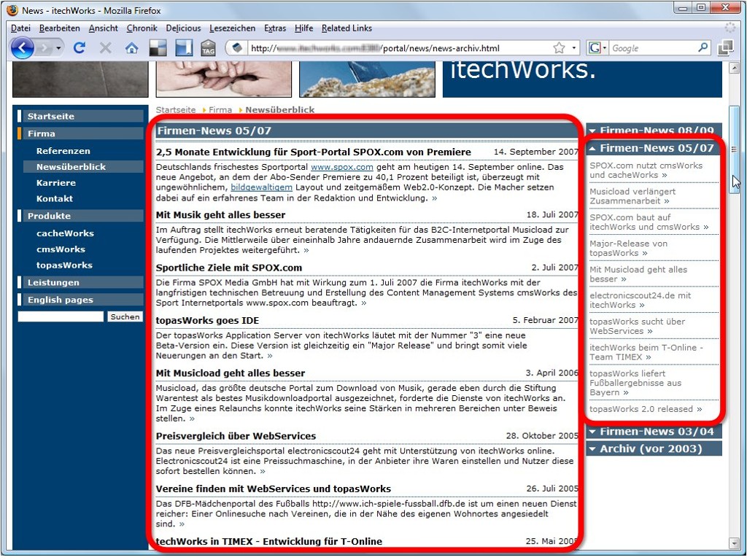
Task: Open the address bar history dropdown
Action: 573,48
